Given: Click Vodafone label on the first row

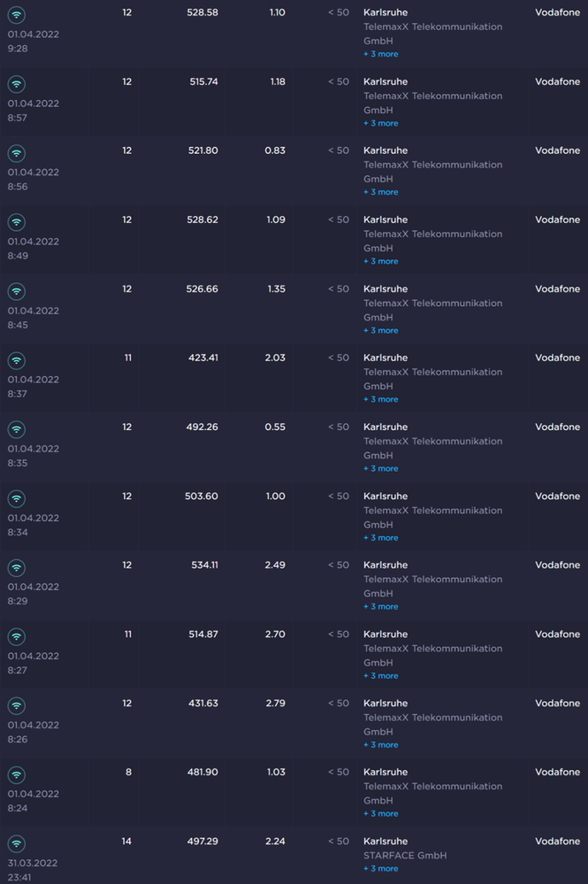Looking at the screenshot, I should coord(557,12).
